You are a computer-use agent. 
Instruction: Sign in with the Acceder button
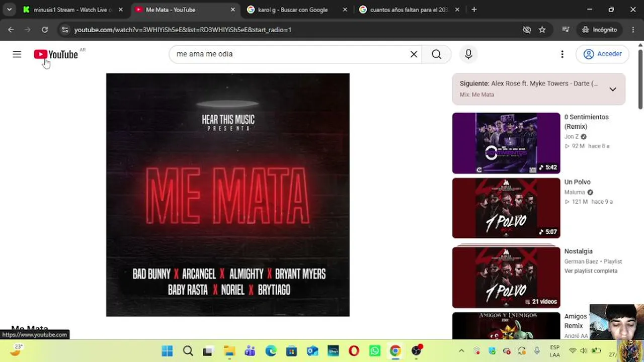click(x=602, y=54)
